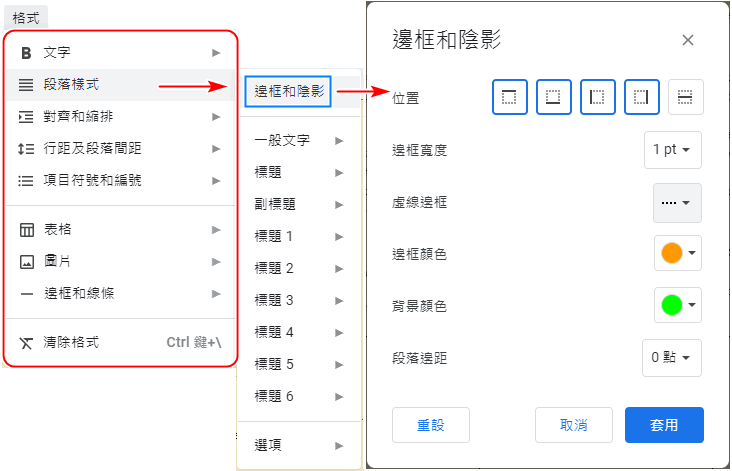This screenshot has width=732, height=471.
Task: Click the 表格 table icon
Action: pyautogui.click(x=27, y=230)
